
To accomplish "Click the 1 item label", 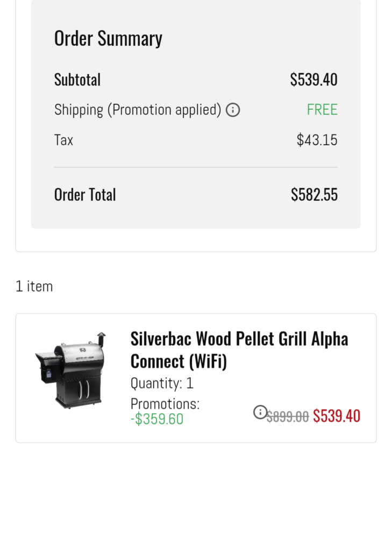I will tap(34, 286).
